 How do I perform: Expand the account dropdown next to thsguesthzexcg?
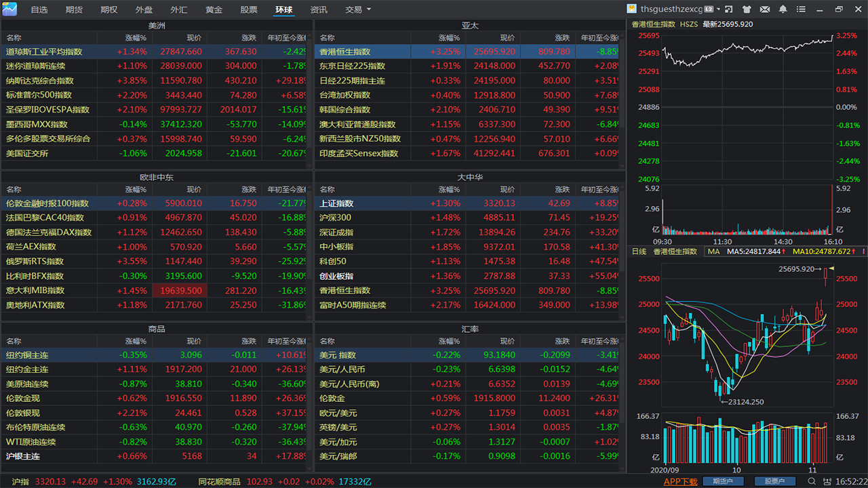717,9
